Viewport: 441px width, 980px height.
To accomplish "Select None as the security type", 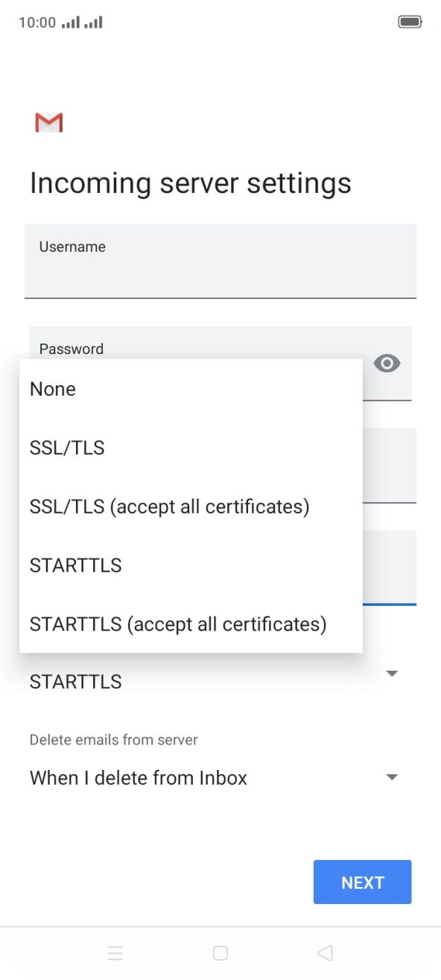I will point(52,388).
